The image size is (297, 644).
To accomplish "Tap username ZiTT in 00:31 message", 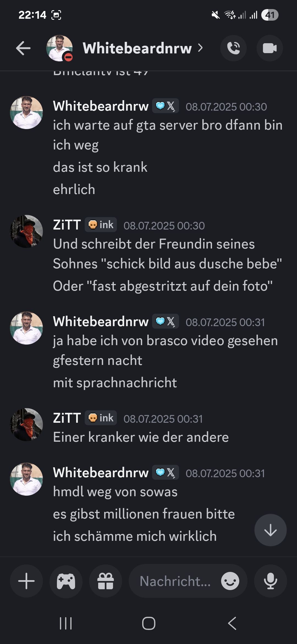I will click(67, 418).
